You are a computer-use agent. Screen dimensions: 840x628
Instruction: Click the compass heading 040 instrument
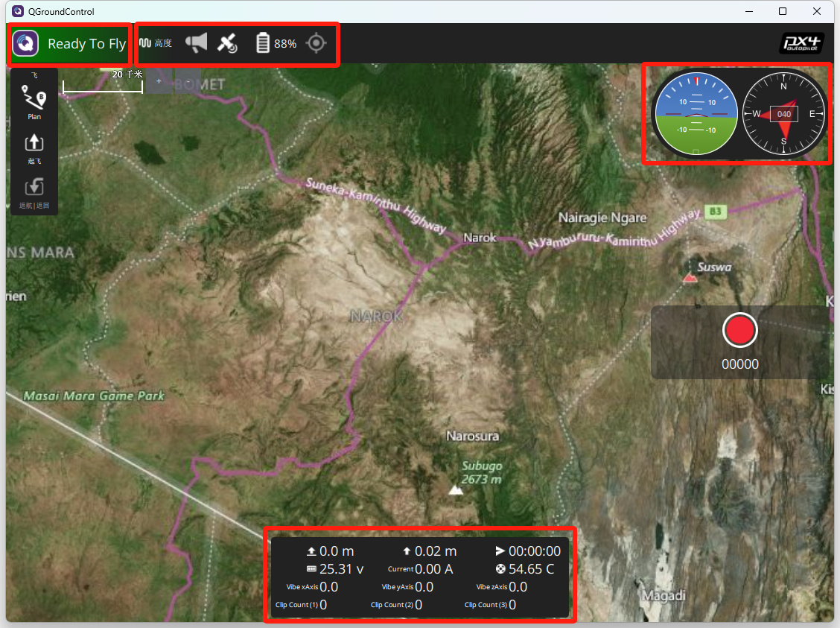point(783,113)
